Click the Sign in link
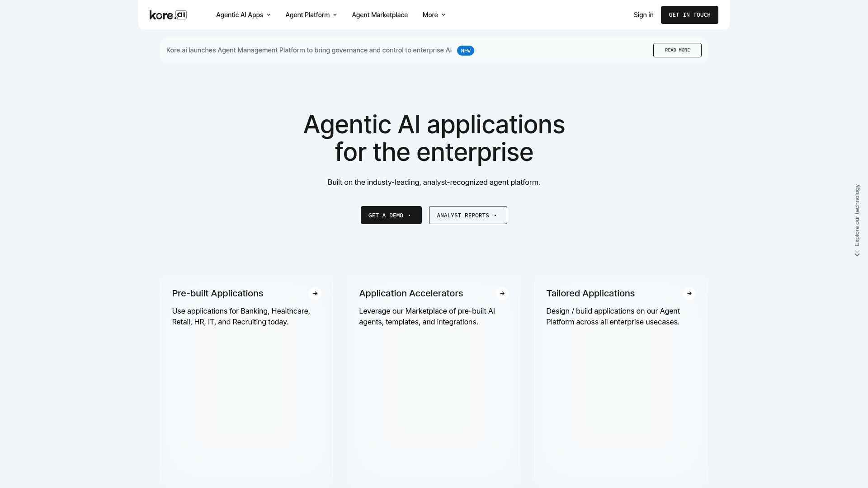The image size is (868, 488). [x=643, y=15]
